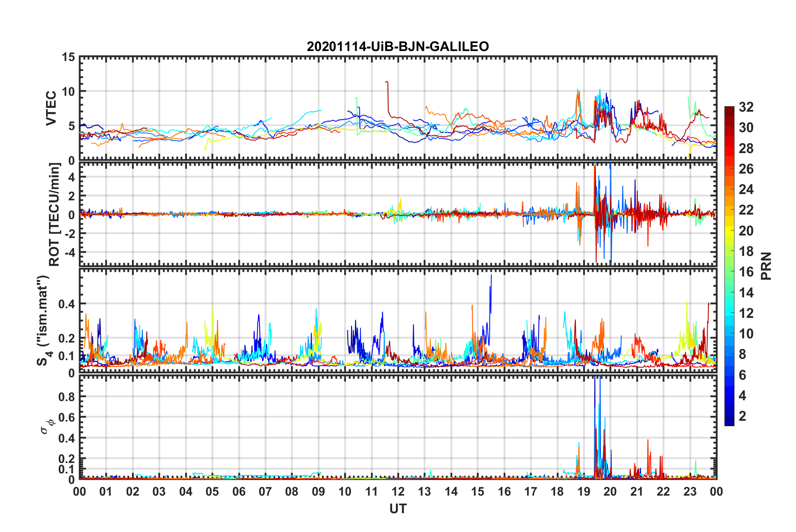Click x-axis hour label 13

pos(424,492)
